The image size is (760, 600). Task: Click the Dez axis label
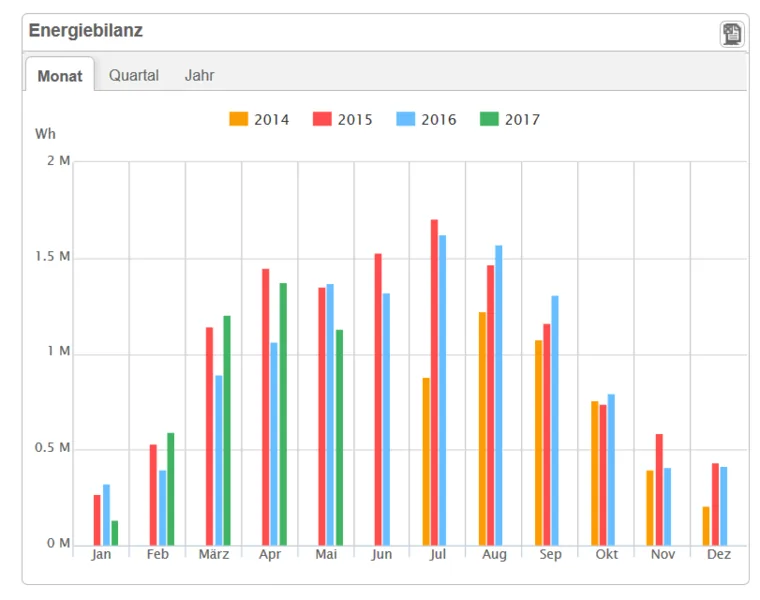point(719,554)
